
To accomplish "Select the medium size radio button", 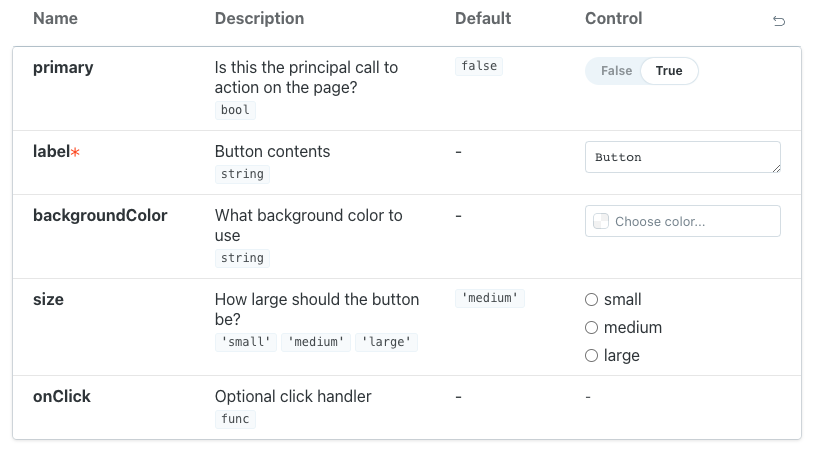I will click(x=591, y=327).
